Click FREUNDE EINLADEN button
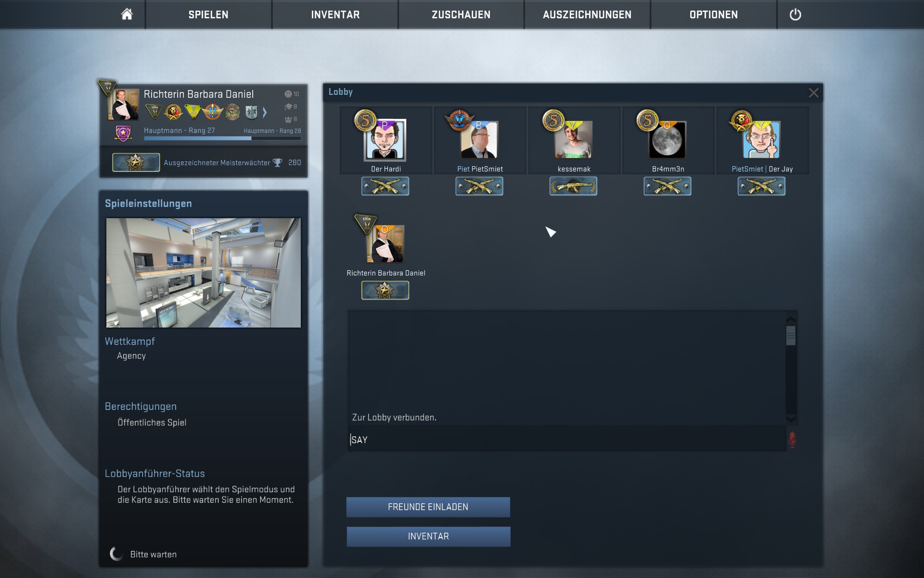 428,507
